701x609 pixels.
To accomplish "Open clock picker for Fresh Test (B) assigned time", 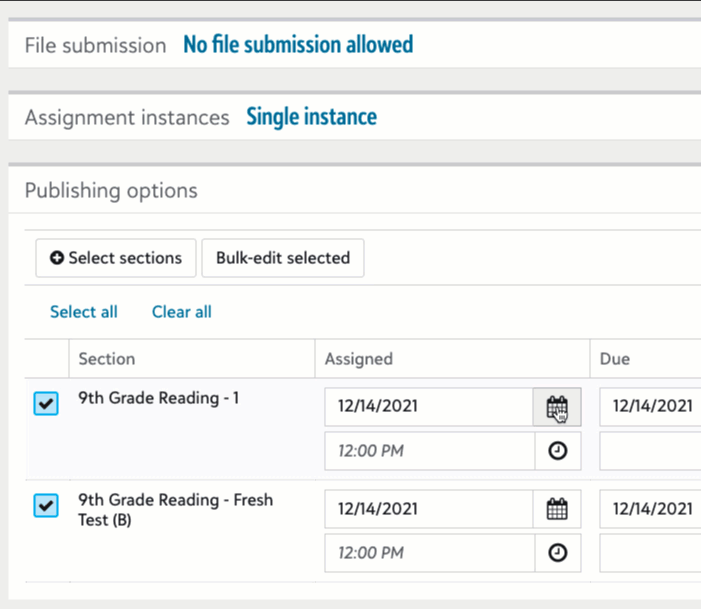I will coord(557,552).
